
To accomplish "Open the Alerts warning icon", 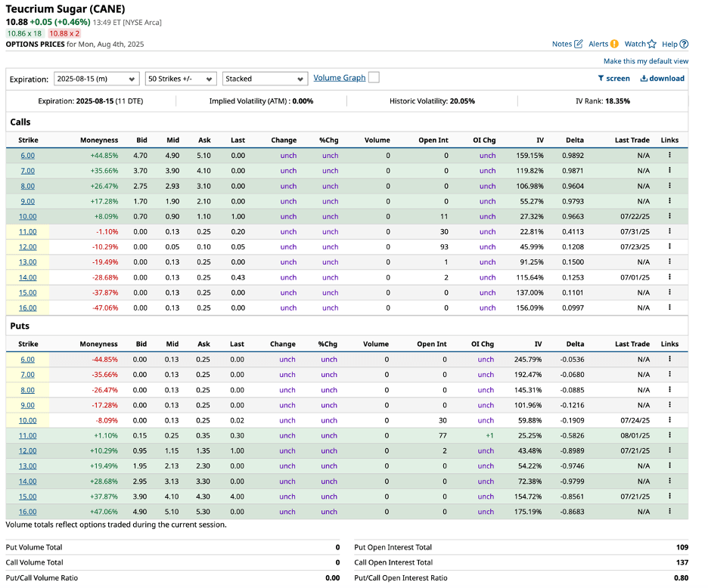I will (614, 44).
